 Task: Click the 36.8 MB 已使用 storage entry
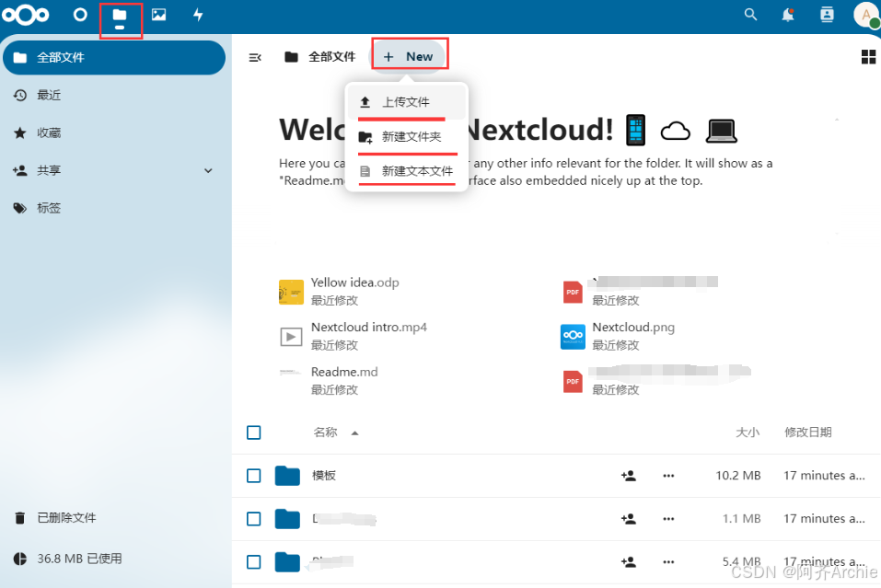pyautogui.click(x=114, y=559)
